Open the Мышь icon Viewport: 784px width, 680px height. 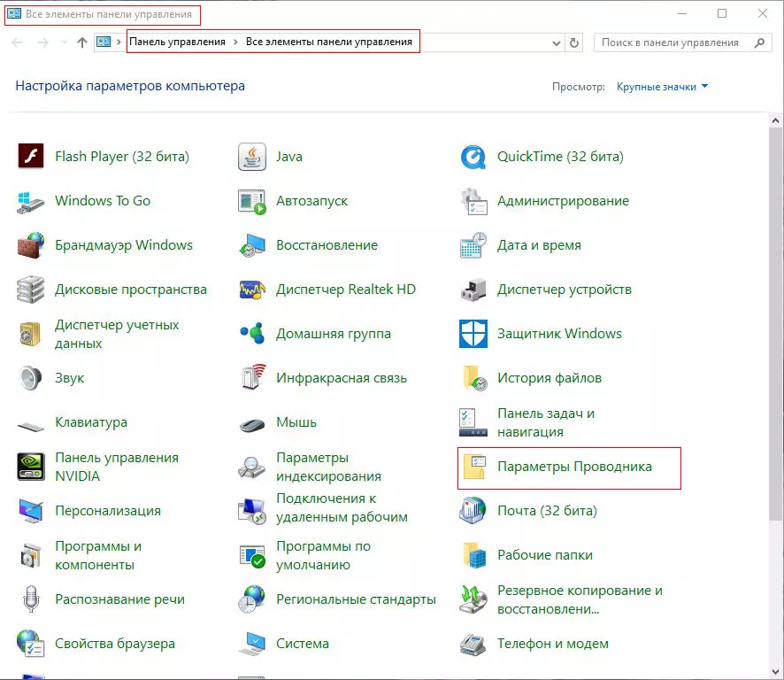click(x=252, y=425)
